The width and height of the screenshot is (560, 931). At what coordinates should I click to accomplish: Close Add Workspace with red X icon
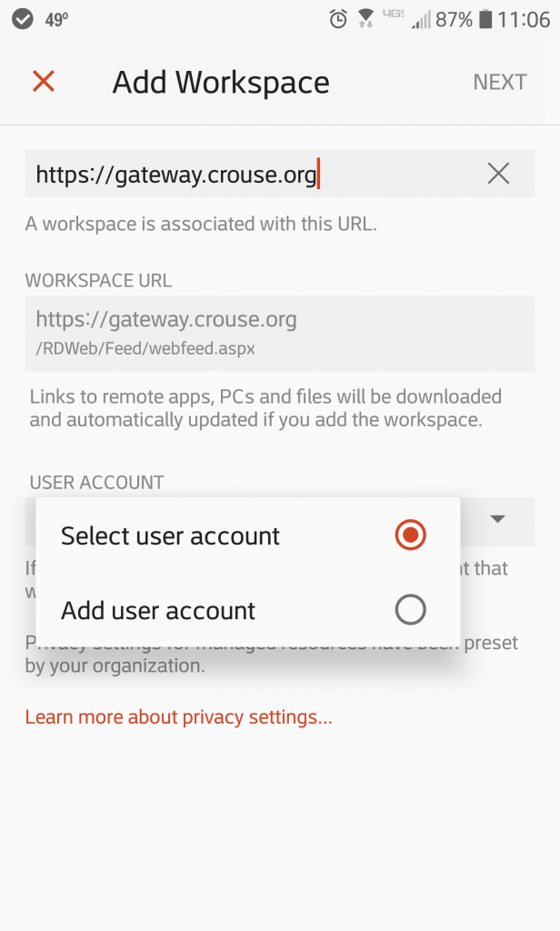(44, 81)
